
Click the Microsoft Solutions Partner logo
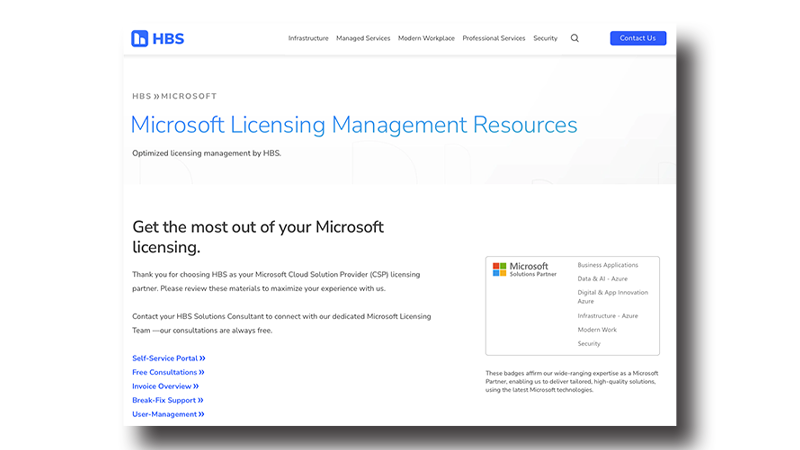pos(524,269)
